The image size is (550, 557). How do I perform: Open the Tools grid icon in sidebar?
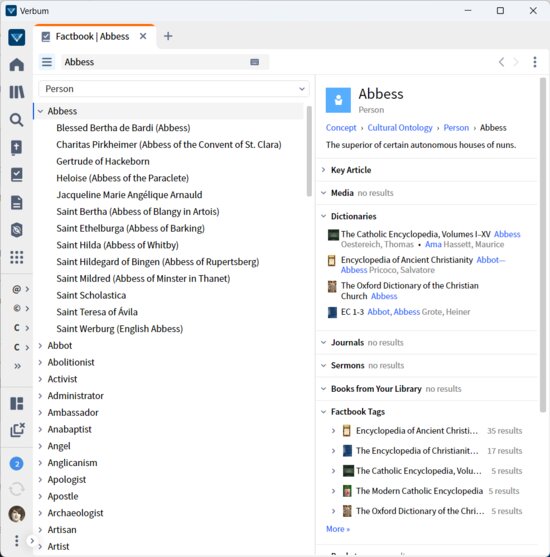point(17,257)
